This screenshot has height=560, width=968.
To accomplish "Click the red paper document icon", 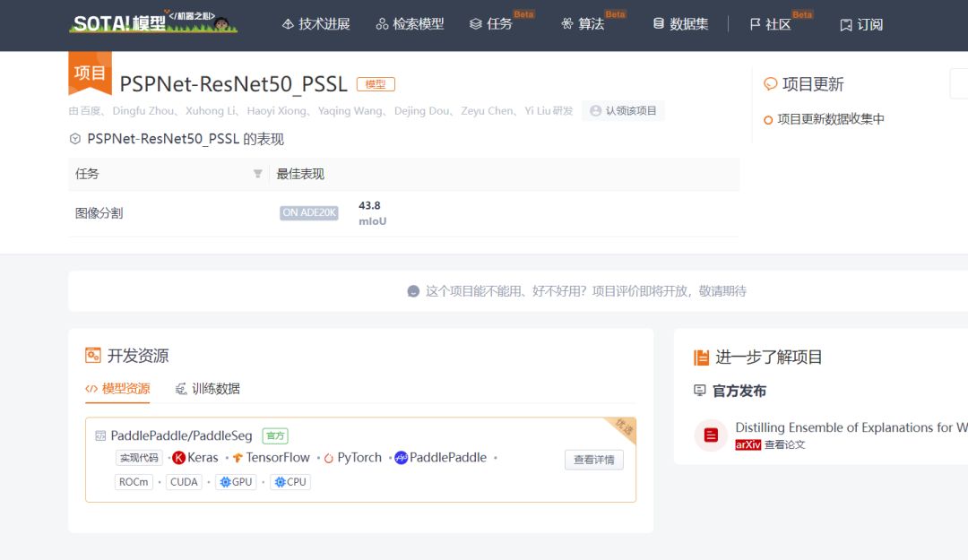I will [x=711, y=435].
